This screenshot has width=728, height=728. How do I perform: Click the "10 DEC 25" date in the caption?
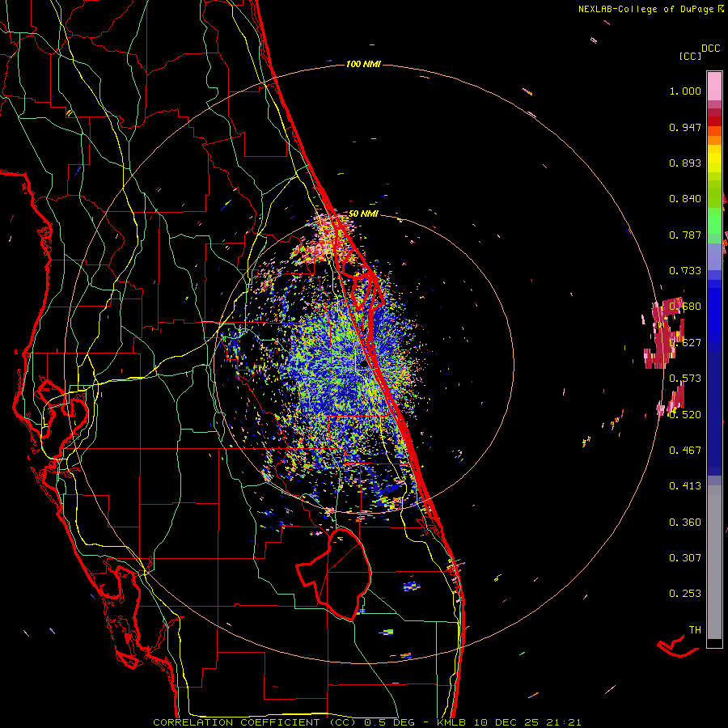[506, 722]
